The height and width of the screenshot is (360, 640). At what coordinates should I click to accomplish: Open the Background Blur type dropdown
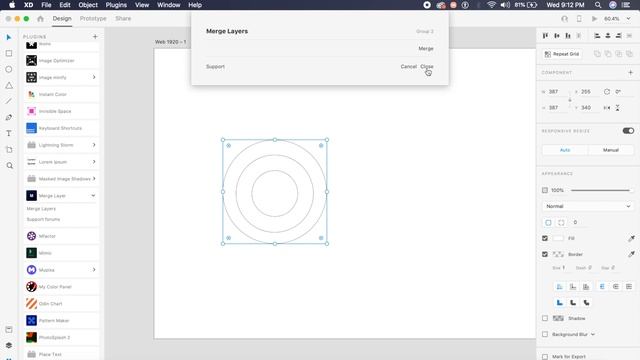[x=593, y=334]
